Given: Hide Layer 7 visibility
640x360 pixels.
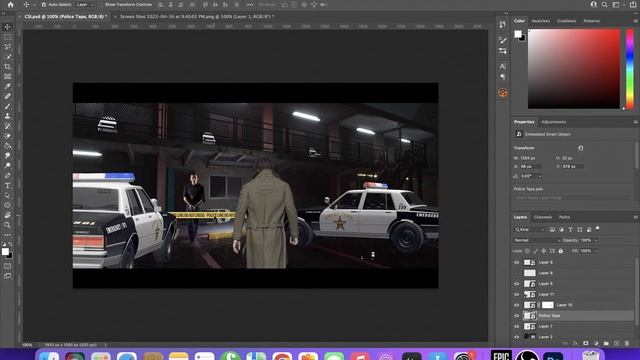Looking at the screenshot, I should point(516,327).
